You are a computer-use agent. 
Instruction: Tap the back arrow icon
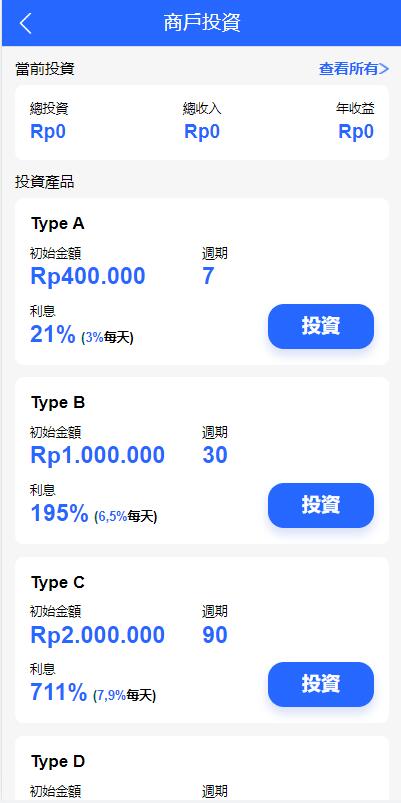(25, 24)
